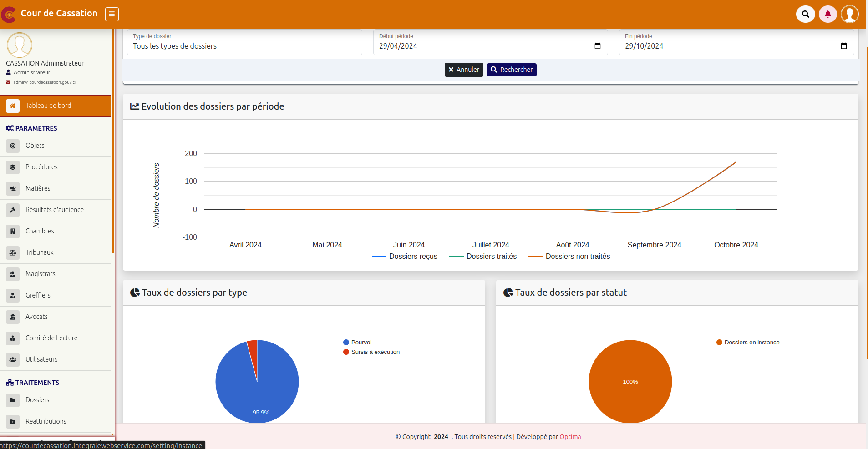Open the notifications bell icon
Screen dimensions: 868x449
(828, 14)
